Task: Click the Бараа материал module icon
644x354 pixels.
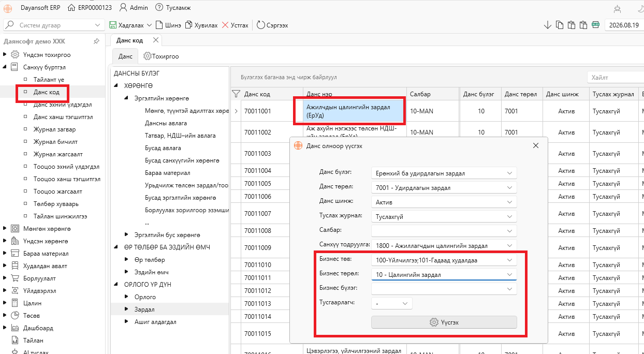Action: coord(14,254)
